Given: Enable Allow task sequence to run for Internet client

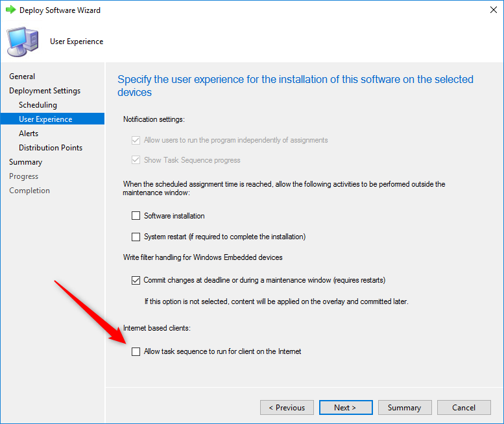Looking at the screenshot, I should click(x=136, y=351).
